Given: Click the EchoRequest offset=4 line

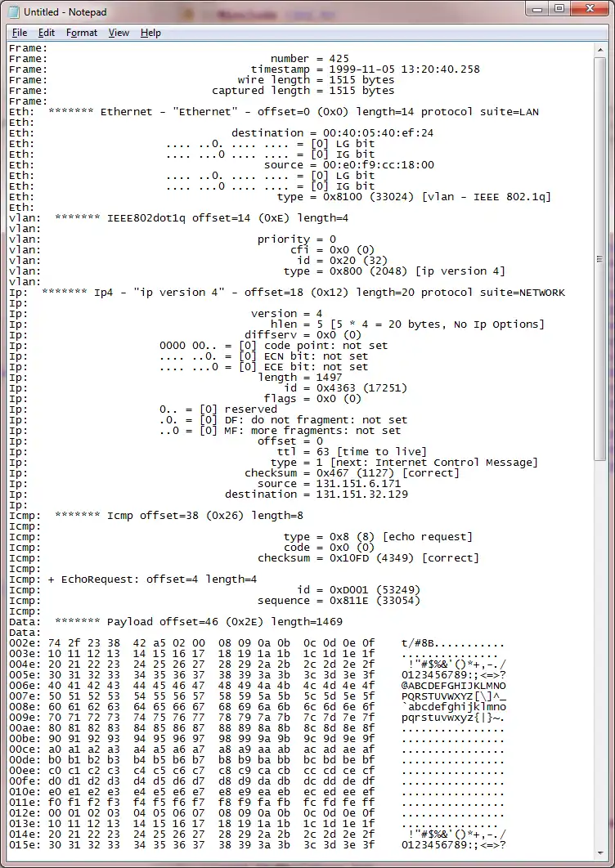Looking at the screenshot, I should pos(152,579).
